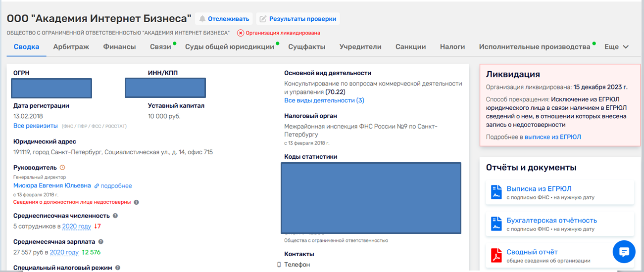Click the PDF icon for Сводный отчёт
Image resolution: width=644 pixels, height=272 pixels.
(x=496, y=255)
